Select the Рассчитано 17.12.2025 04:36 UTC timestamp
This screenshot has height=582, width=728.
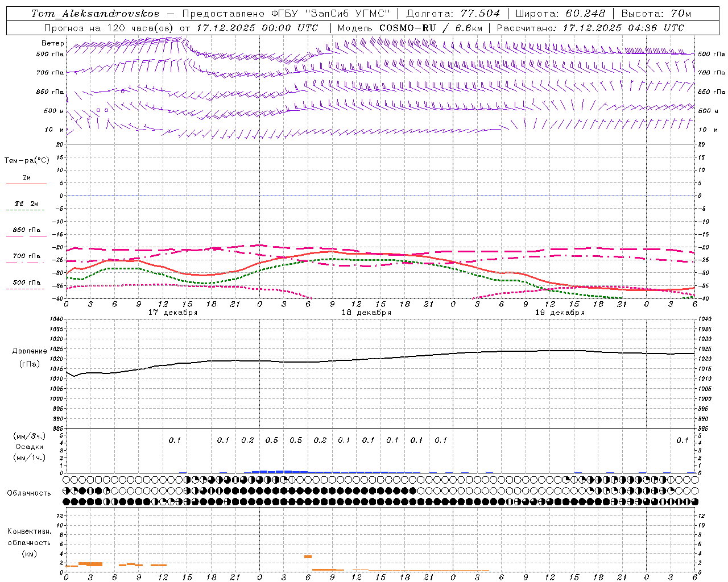(x=590, y=28)
